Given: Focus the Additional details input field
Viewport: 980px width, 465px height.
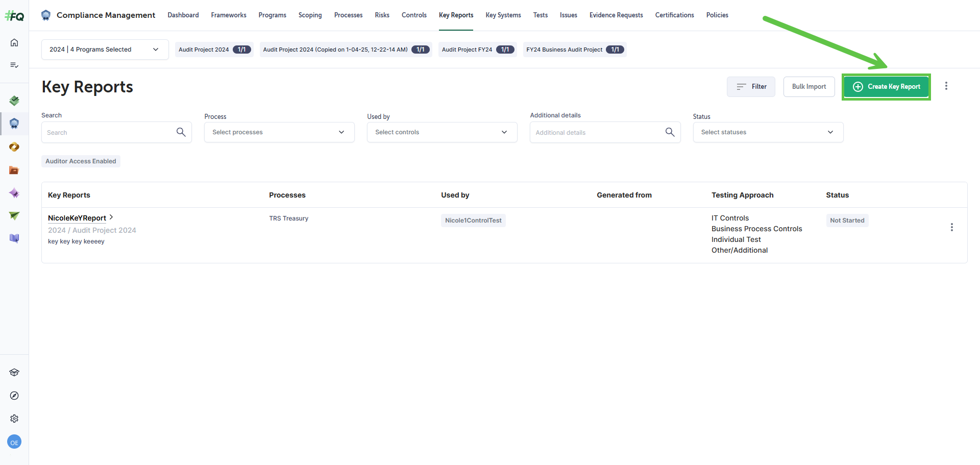Looking at the screenshot, I should coord(605,132).
